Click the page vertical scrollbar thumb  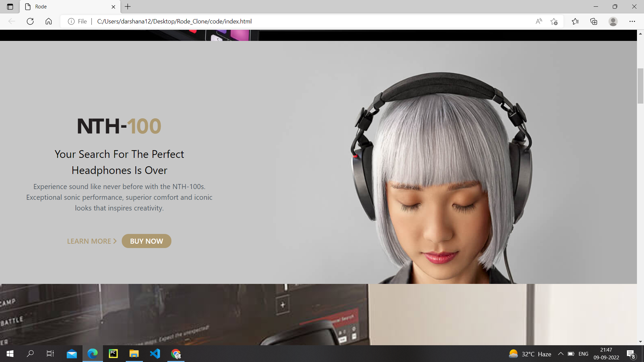[x=640, y=86]
